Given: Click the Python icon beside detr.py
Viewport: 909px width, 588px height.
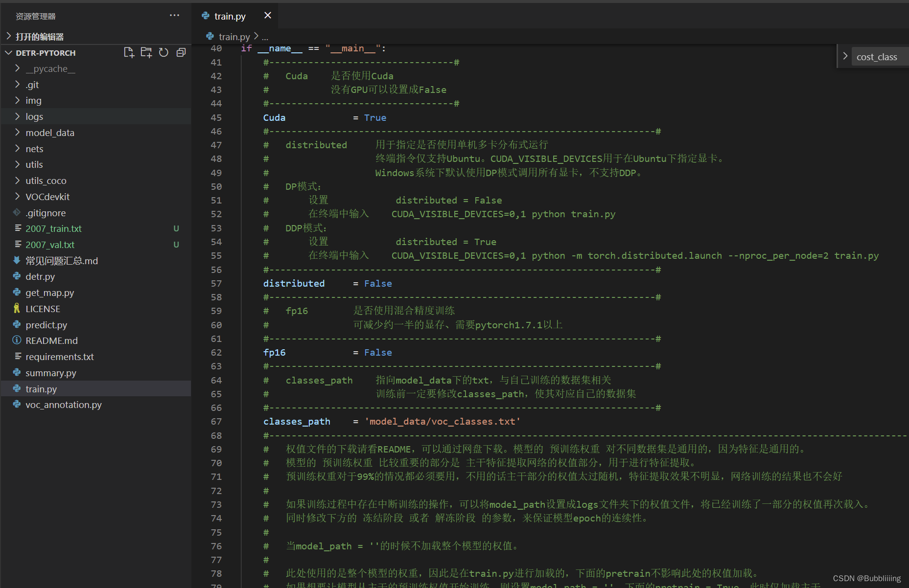Looking at the screenshot, I should (x=17, y=276).
